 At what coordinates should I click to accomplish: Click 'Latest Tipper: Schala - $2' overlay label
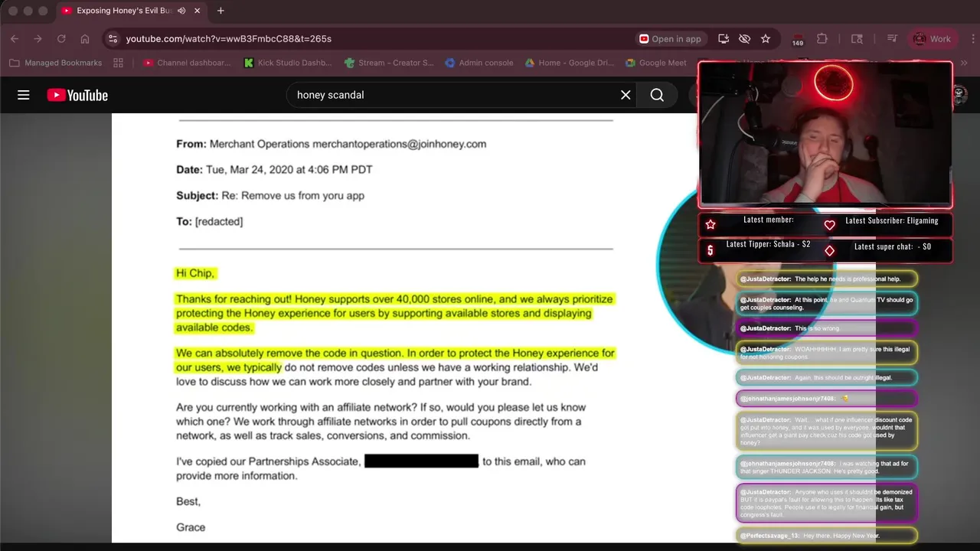pos(768,244)
